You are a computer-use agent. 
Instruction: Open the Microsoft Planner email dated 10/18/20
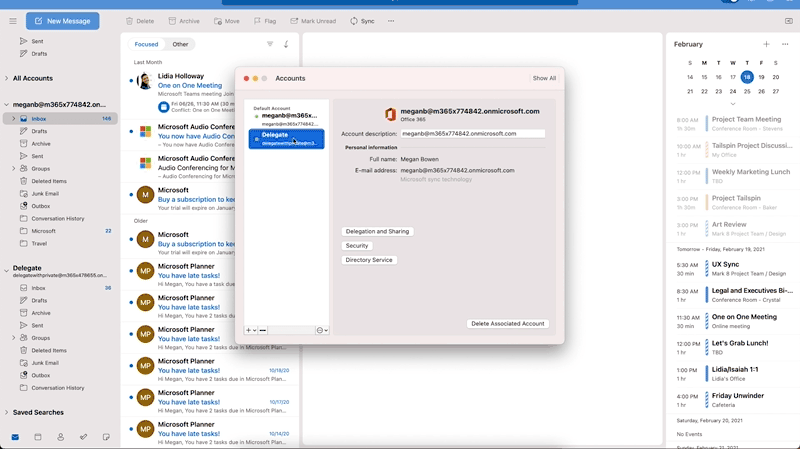(x=210, y=370)
